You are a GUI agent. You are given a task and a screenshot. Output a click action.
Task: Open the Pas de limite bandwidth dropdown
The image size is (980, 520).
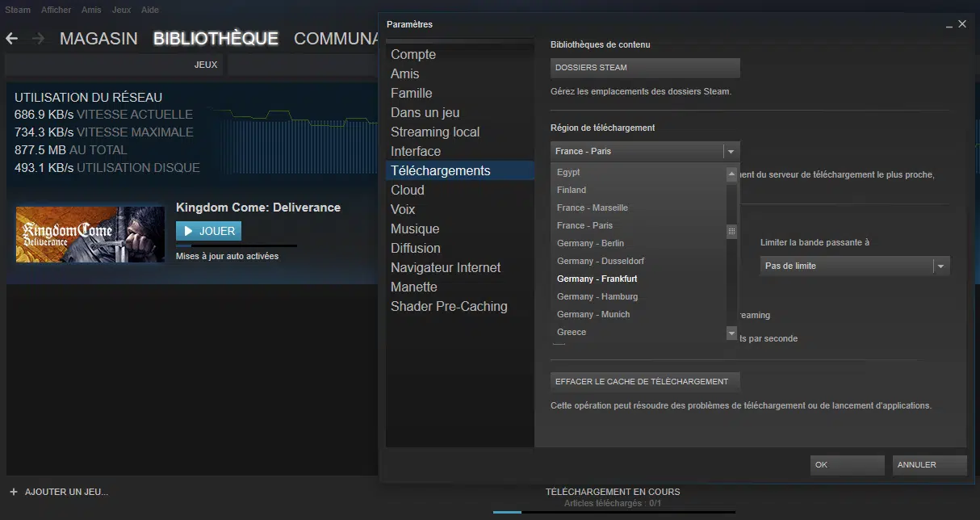(855, 266)
